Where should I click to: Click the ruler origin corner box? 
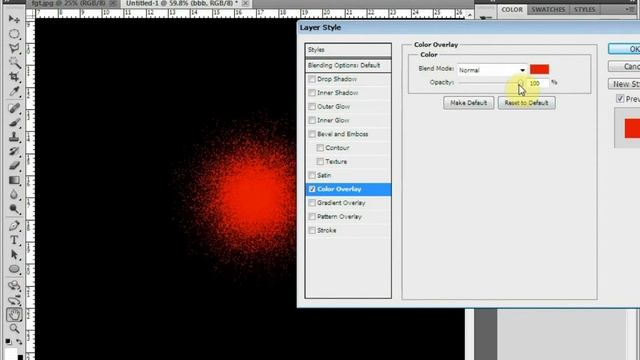(30, 15)
